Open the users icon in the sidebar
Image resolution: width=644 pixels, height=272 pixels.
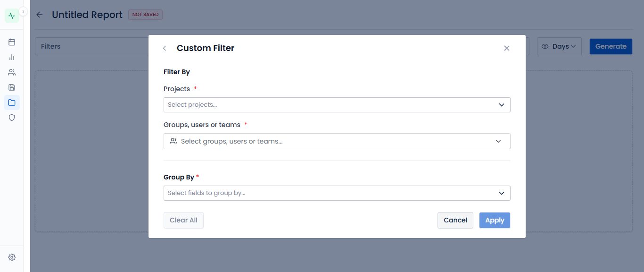[12, 72]
